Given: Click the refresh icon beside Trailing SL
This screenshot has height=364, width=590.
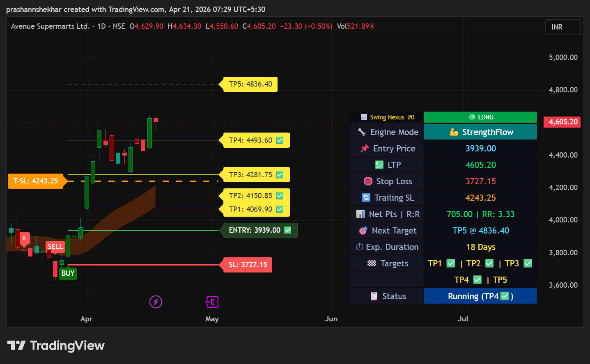Looking at the screenshot, I should [x=366, y=198].
